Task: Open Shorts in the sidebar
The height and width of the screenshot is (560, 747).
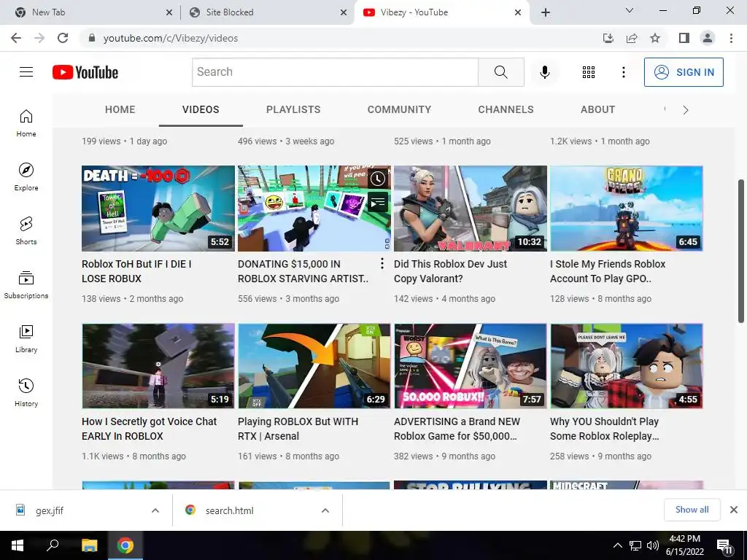Action: tap(26, 230)
